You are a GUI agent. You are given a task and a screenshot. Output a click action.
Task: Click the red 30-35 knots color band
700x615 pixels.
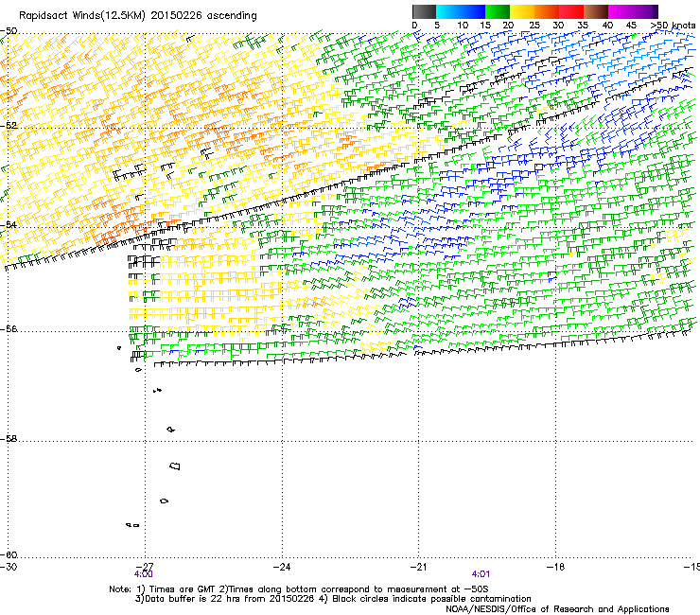tap(571, 11)
